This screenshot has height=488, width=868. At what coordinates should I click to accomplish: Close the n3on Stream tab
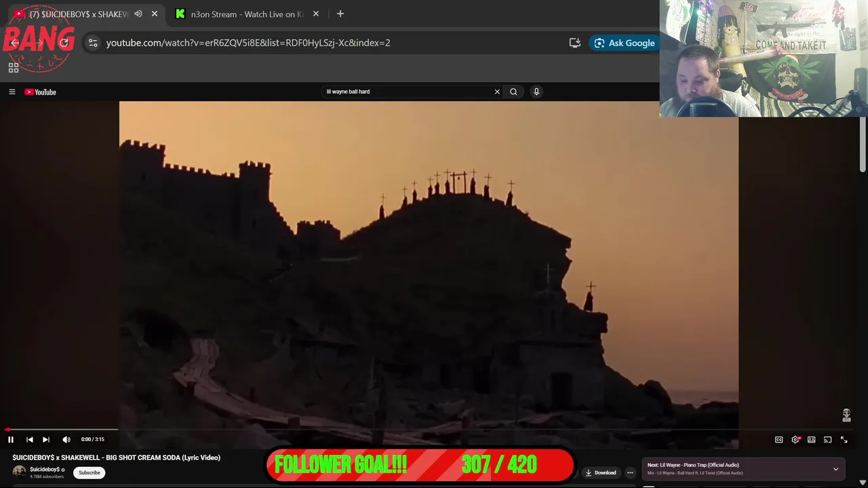[316, 14]
